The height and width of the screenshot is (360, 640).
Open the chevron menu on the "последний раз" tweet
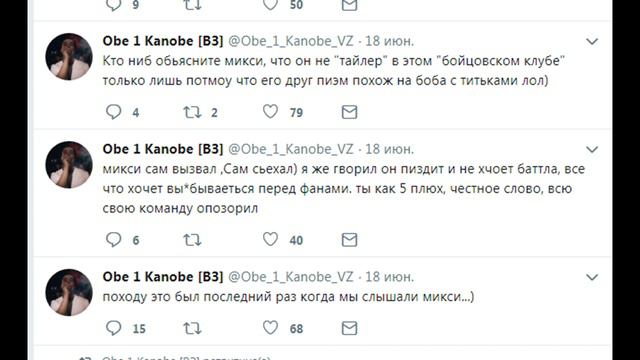tap(592, 277)
